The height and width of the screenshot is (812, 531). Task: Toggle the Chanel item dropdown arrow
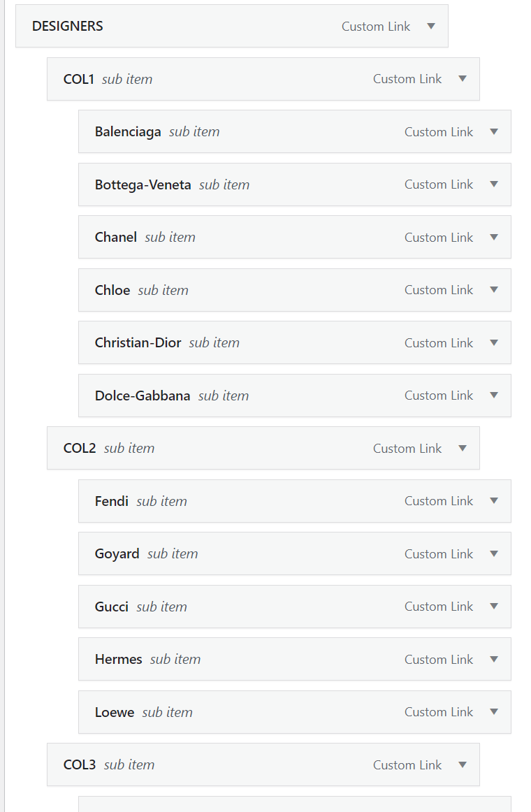coord(494,237)
